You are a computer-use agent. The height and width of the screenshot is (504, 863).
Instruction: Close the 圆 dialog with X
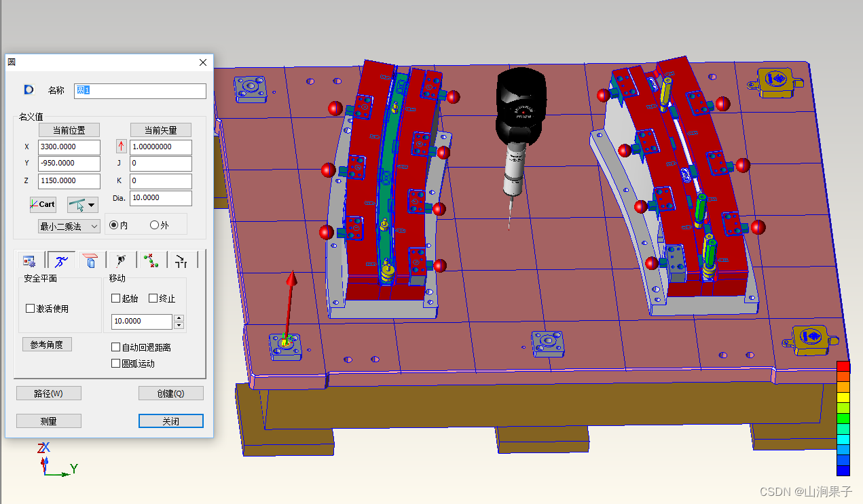tap(203, 62)
